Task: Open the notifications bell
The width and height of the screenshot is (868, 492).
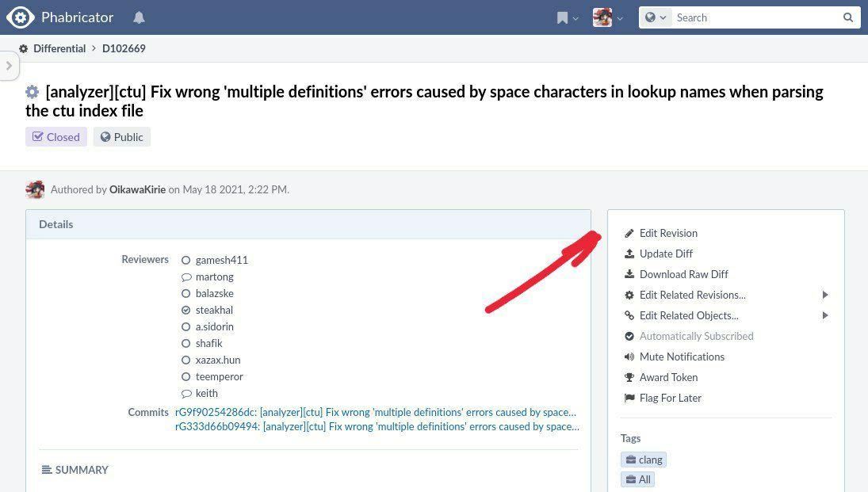Action: [139, 17]
